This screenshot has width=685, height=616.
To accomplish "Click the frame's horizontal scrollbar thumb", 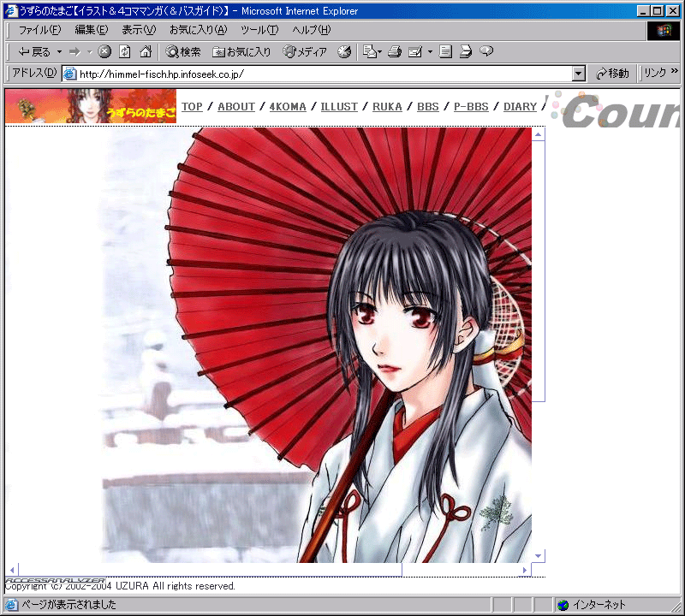I will click(x=210, y=570).
